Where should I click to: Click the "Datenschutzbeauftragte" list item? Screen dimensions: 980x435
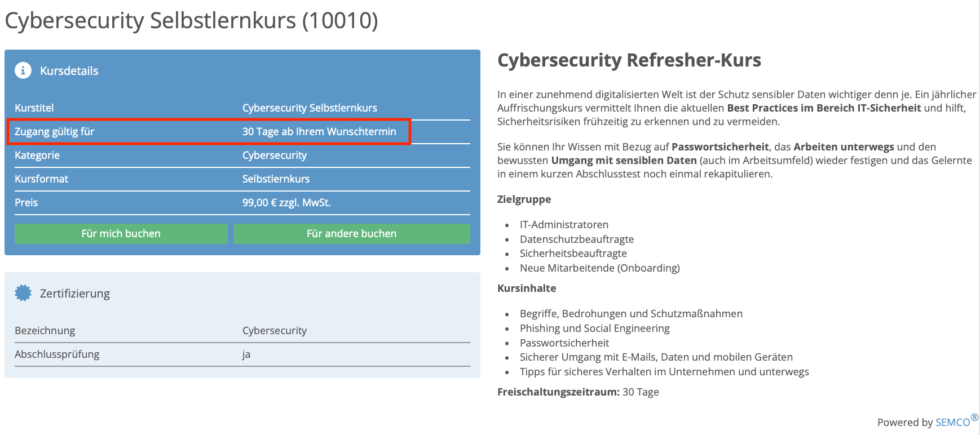tap(576, 239)
